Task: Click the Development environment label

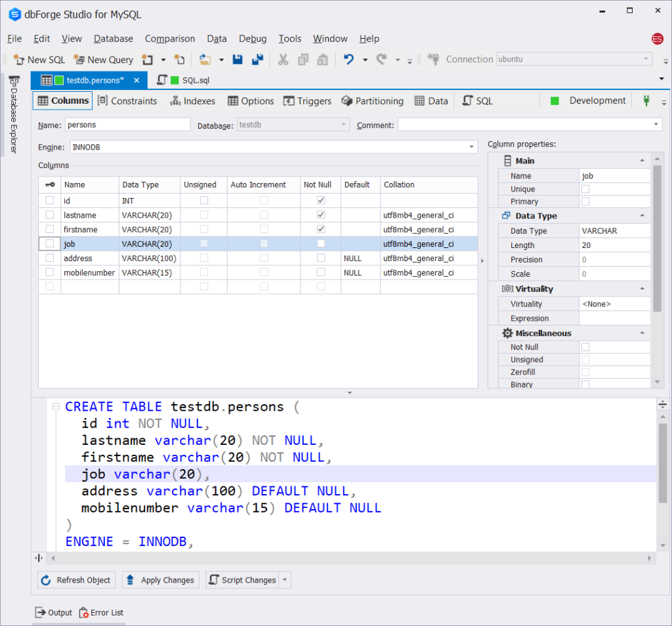Action: click(597, 100)
